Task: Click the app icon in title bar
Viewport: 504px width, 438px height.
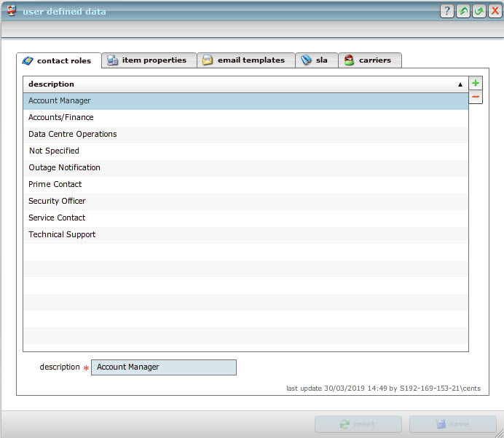Action: (12, 11)
